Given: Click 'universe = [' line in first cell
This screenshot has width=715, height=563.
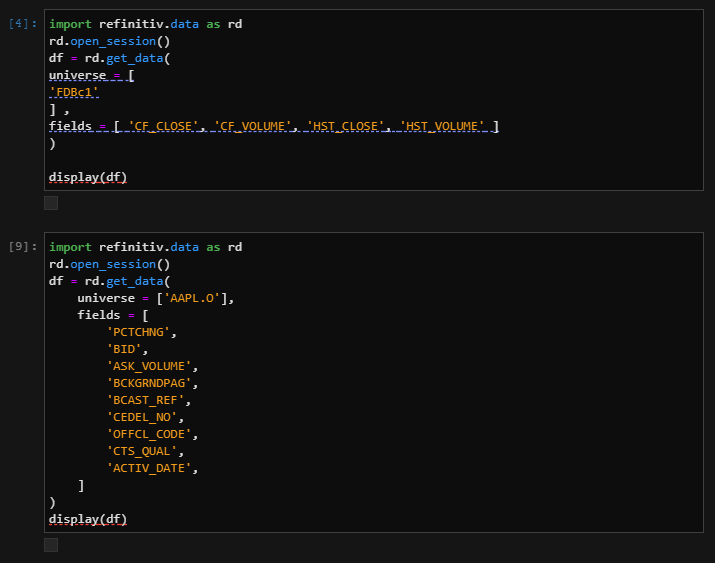Looking at the screenshot, I should (92, 75).
